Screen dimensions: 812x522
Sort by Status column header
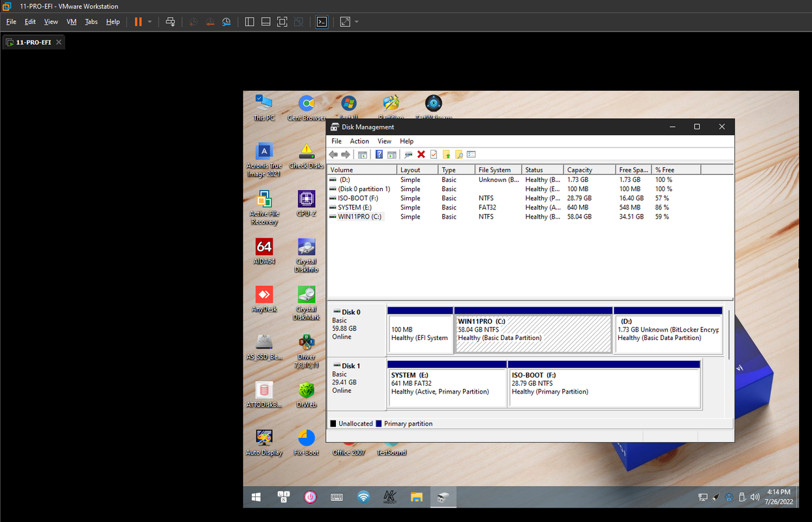[x=543, y=170]
